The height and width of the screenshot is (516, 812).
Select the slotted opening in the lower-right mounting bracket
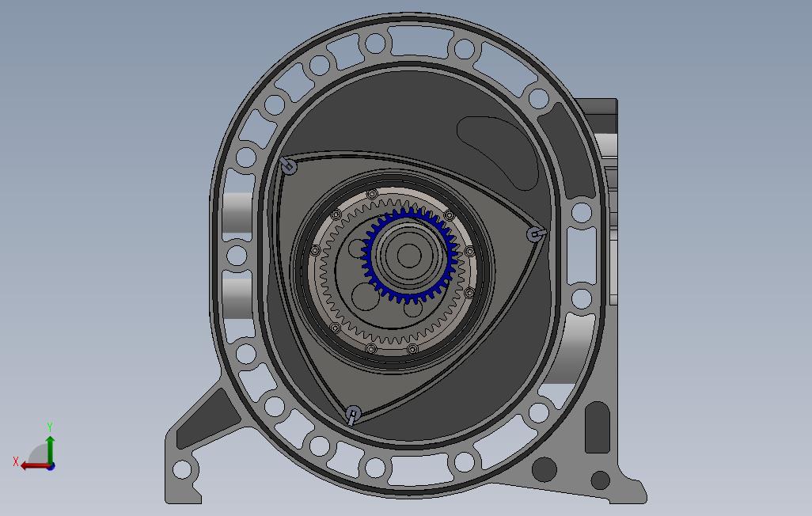tap(597, 427)
